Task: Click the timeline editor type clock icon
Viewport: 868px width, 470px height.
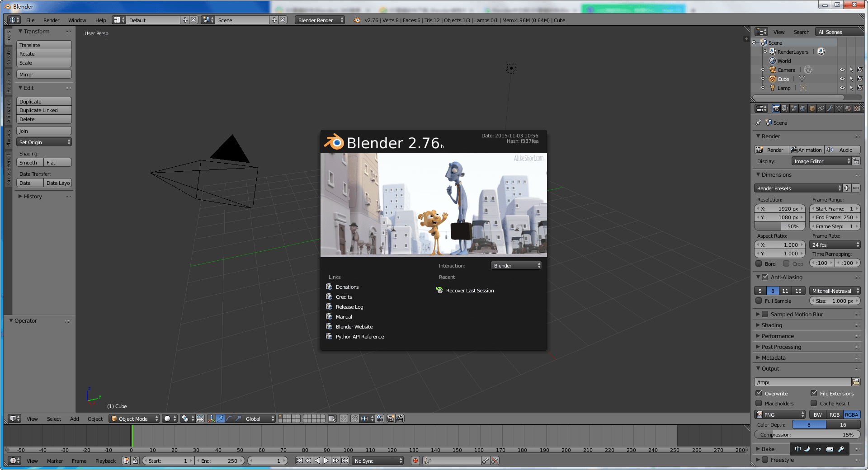Action: pos(15,461)
